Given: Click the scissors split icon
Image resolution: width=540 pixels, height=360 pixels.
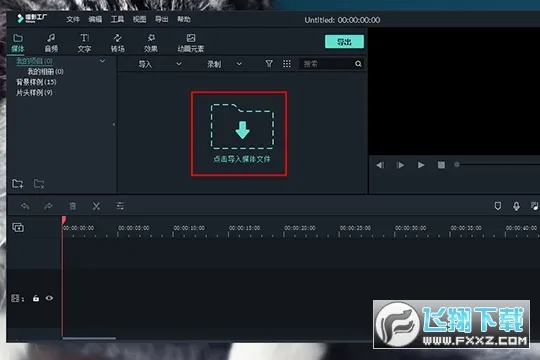Looking at the screenshot, I should point(96,206).
